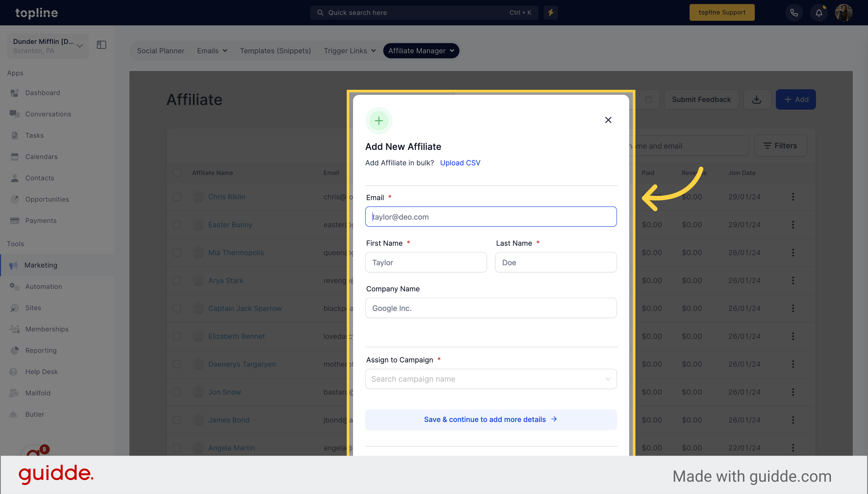Open Sites in the sidebar
The width and height of the screenshot is (868, 494).
(33, 308)
